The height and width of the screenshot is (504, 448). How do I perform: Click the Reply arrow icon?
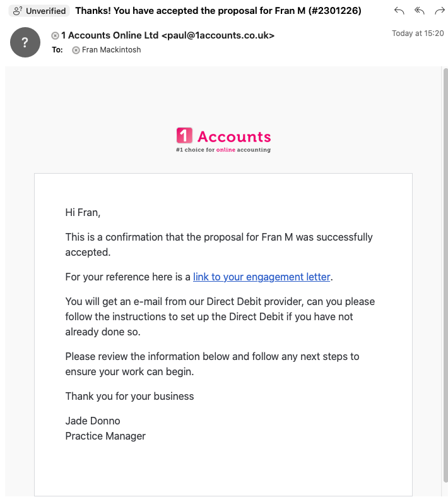coord(399,11)
